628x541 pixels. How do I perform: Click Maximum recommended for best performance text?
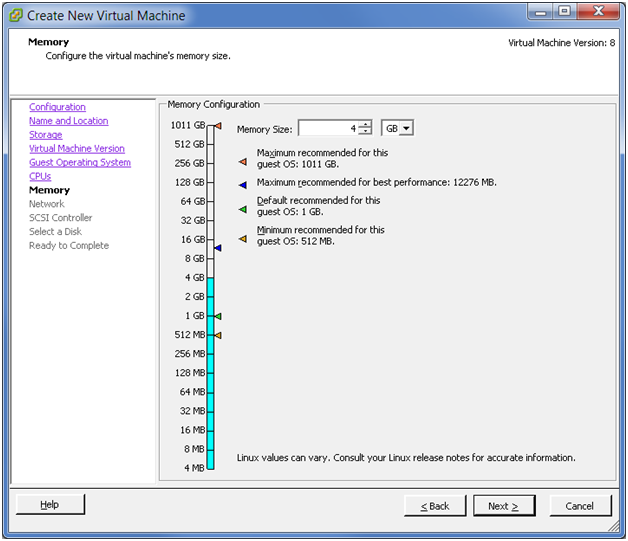376,183
